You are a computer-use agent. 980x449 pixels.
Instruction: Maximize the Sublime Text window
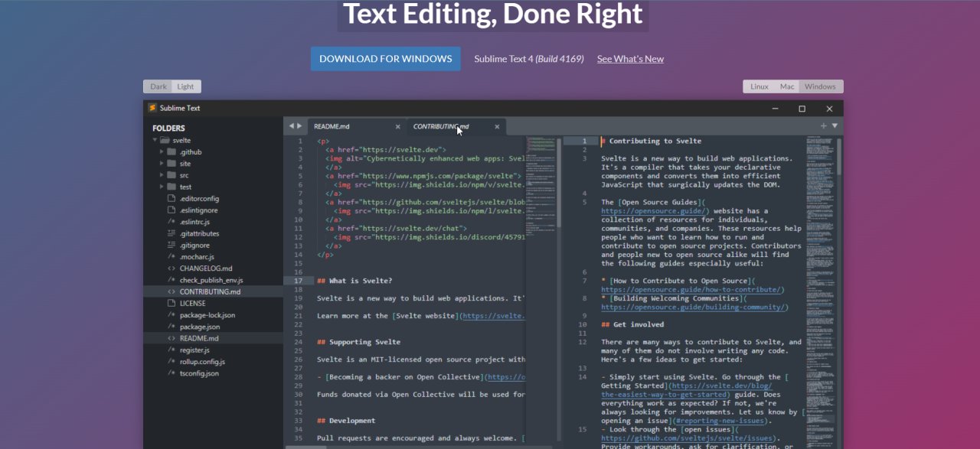click(802, 109)
